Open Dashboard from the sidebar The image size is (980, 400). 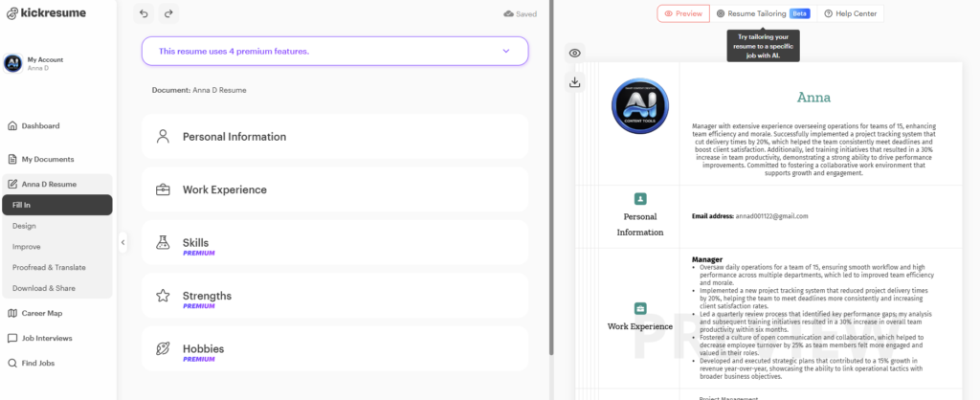pyautogui.click(x=40, y=125)
